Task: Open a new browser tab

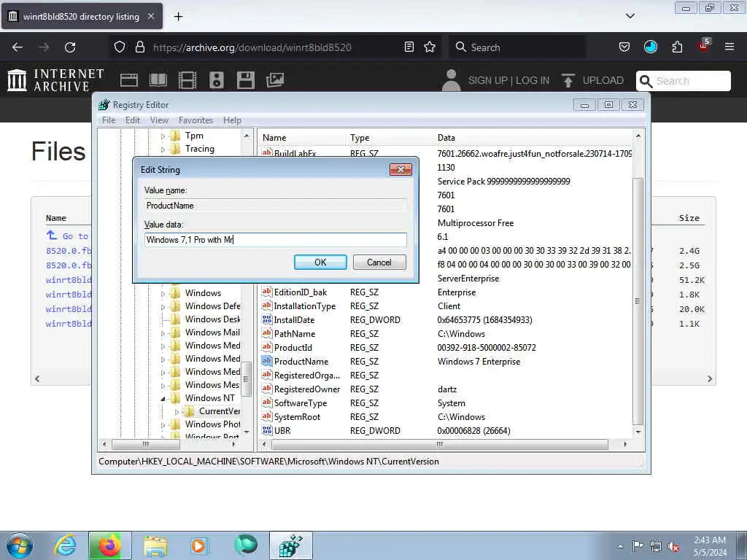Action: (x=178, y=17)
